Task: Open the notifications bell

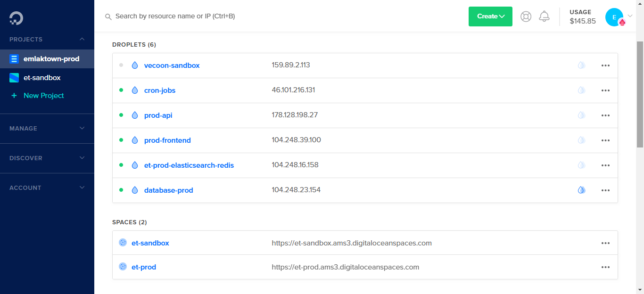Action: coord(544,16)
